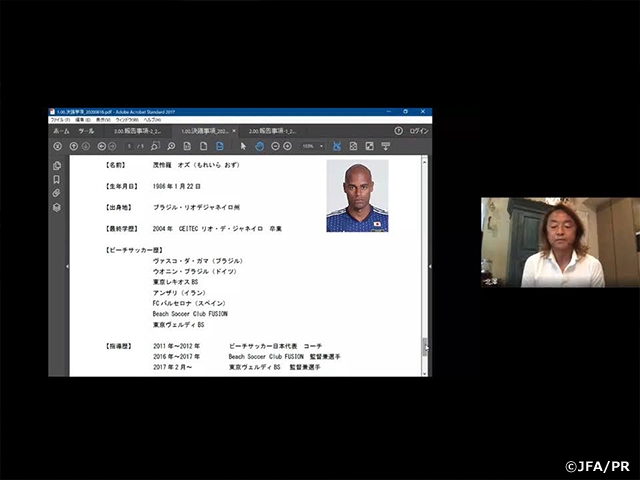Open the layers panel in sidebar
This screenshot has width=640, height=480.
57,207
